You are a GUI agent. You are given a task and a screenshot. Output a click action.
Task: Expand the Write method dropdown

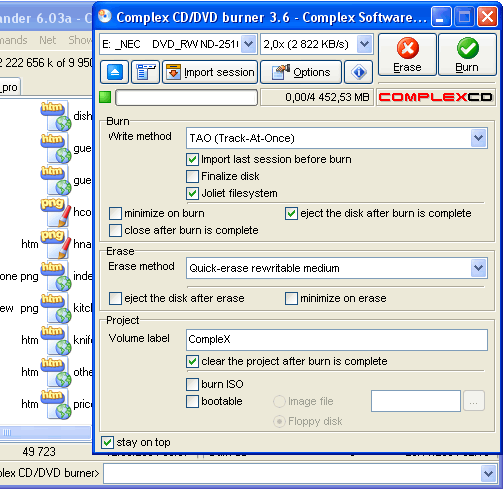[479, 138]
